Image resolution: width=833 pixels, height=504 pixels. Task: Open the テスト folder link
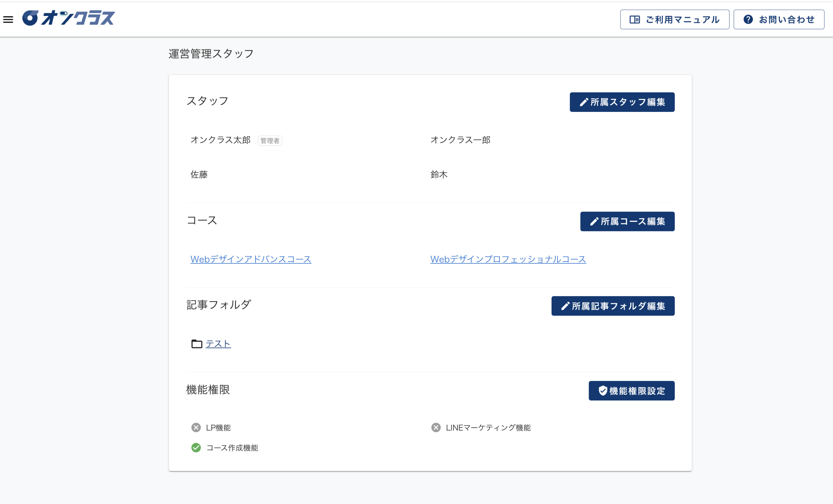218,344
